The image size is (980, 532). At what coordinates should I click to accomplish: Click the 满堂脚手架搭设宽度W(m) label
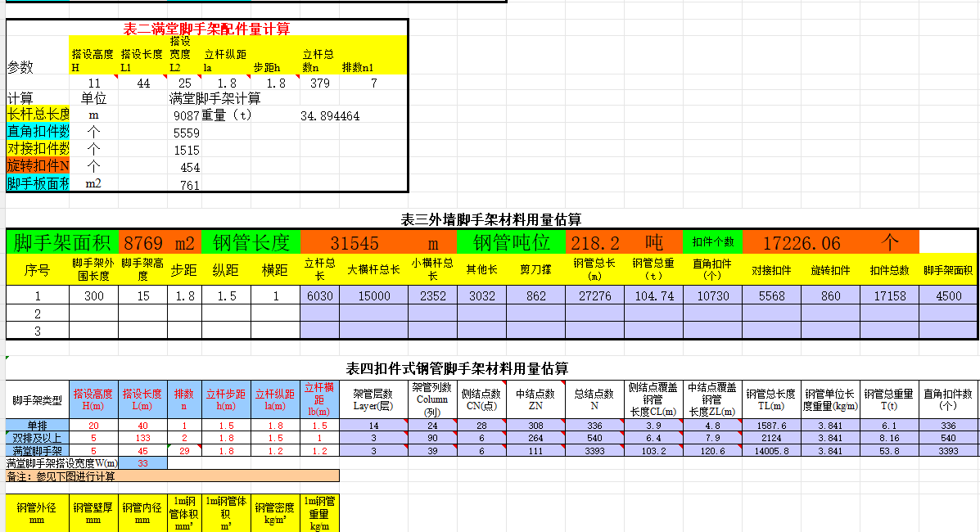point(62,463)
